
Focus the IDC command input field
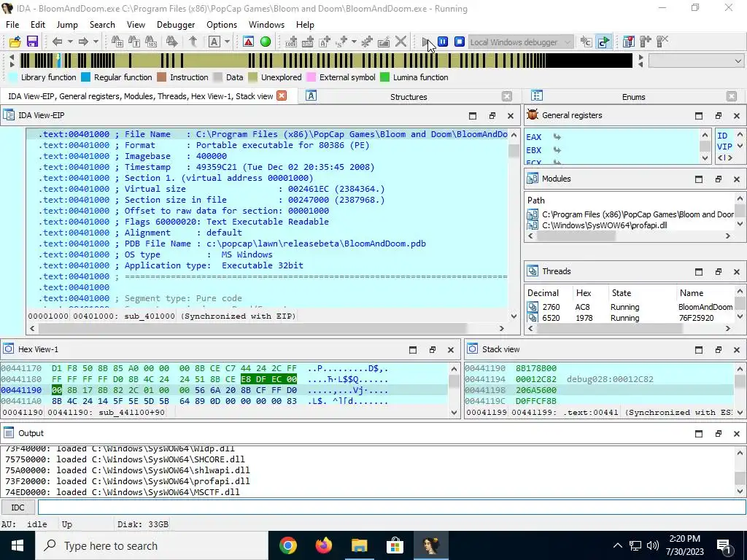pyautogui.click(x=392, y=507)
